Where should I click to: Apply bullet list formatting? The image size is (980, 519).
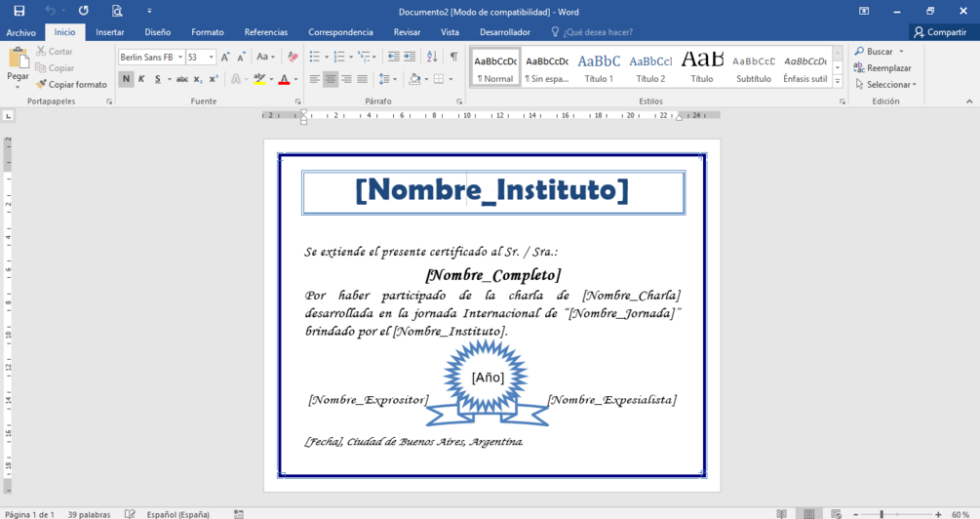315,57
